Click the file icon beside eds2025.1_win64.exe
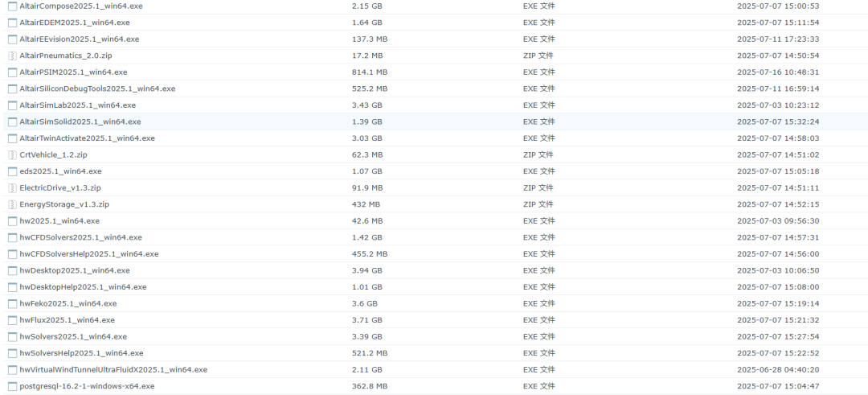The height and width of the screenshot is (395, 868). [12, 171]
